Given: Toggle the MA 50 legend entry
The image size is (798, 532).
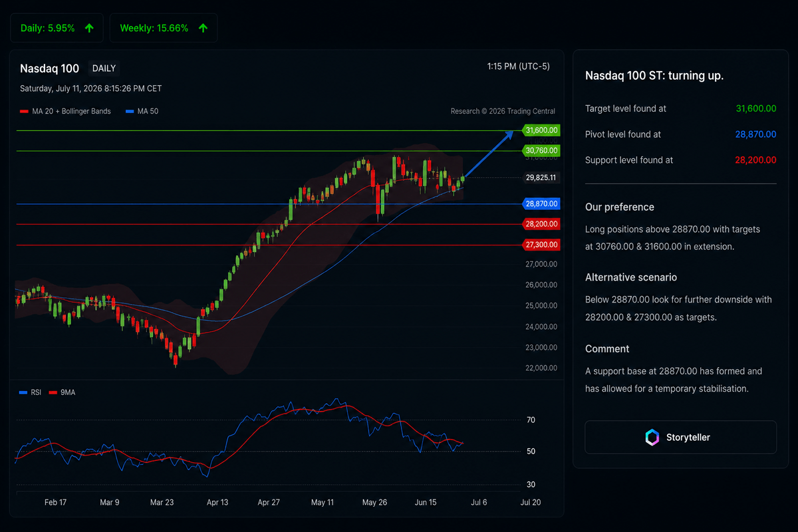Looking at the screenshot, I should tap(142, 111).
